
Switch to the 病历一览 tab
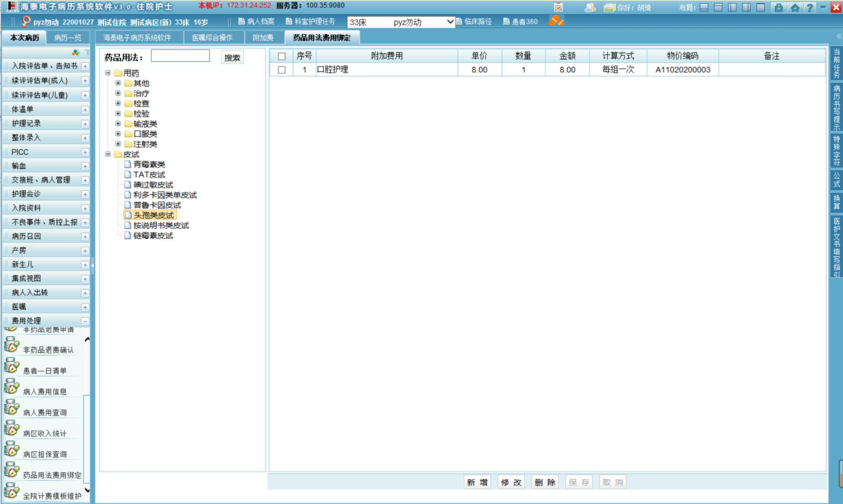pyautogui.click(x=68, y=38)
